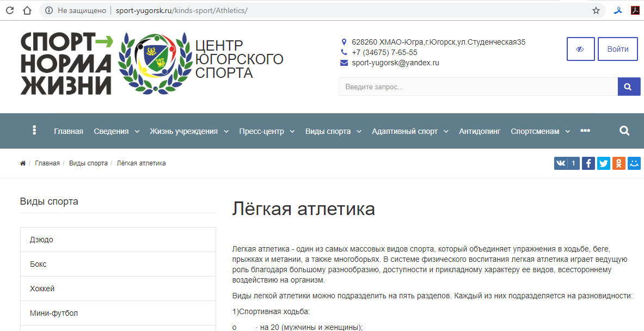The width and height of the screenshot is (644, 331).
Task: Show more nav items via three dots
Action: pos(585,130)
